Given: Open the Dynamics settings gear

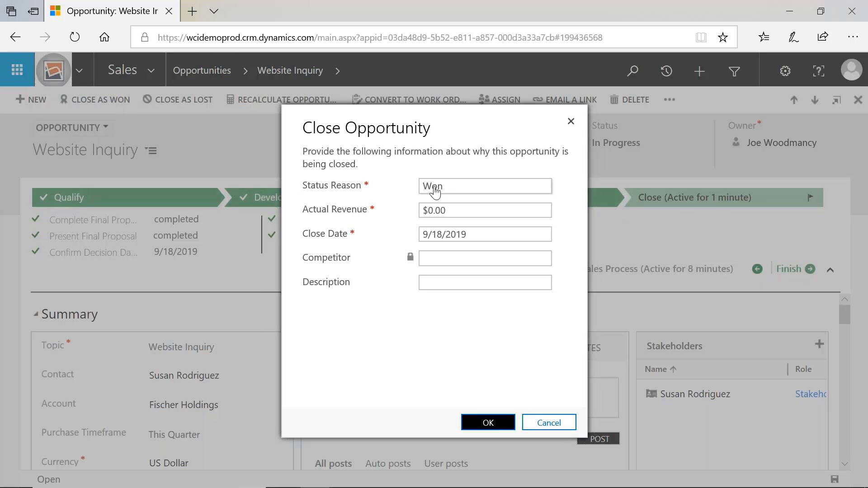Looking at the screenshot, I should coord(785,70).
